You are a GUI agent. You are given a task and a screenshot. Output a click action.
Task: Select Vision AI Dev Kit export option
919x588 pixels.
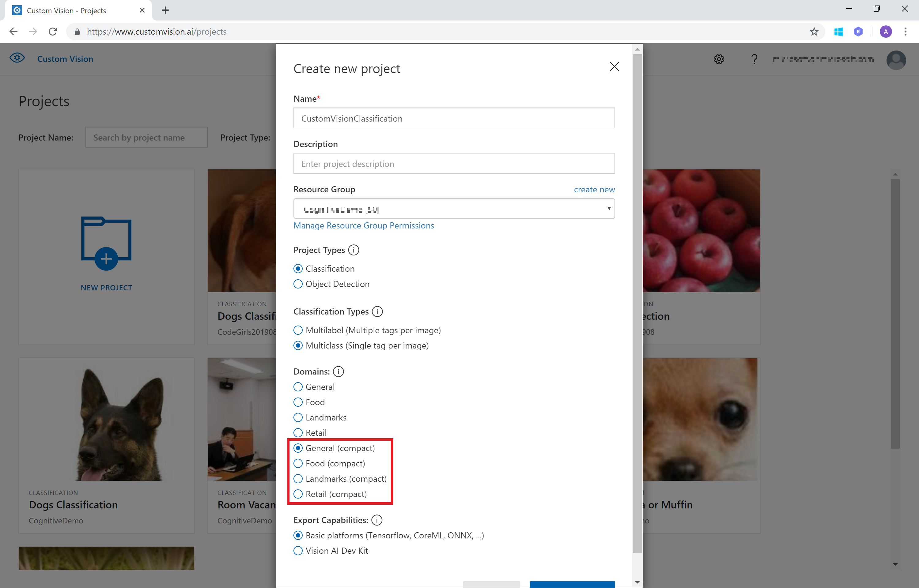tap(298, 551)
